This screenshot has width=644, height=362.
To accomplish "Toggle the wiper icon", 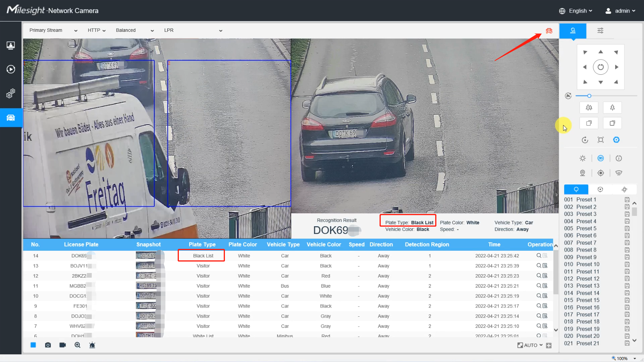I will pos(619,173).
